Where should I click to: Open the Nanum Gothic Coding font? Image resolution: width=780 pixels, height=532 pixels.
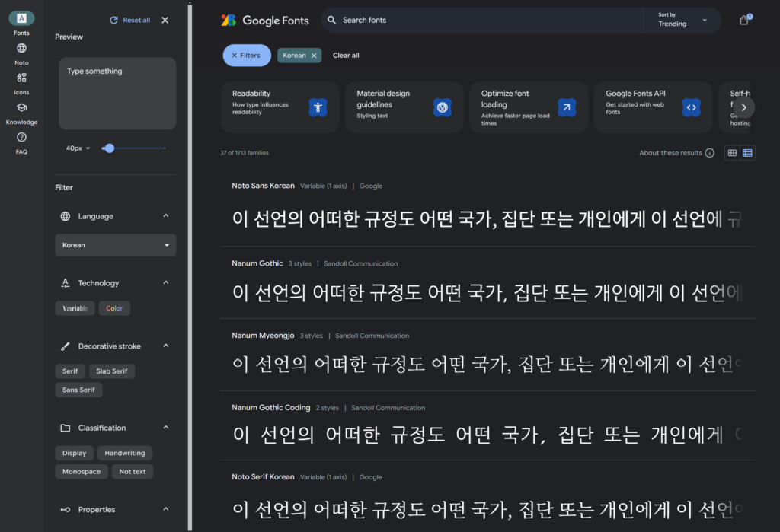(x=487, y=426)
